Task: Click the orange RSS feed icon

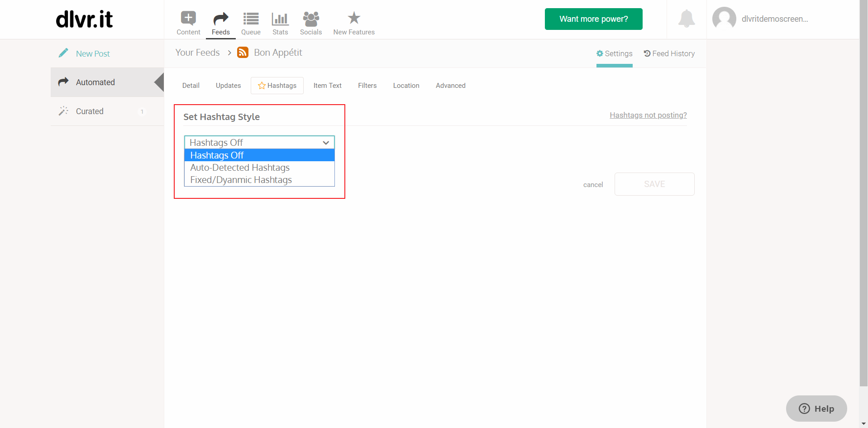Action: 243,53
